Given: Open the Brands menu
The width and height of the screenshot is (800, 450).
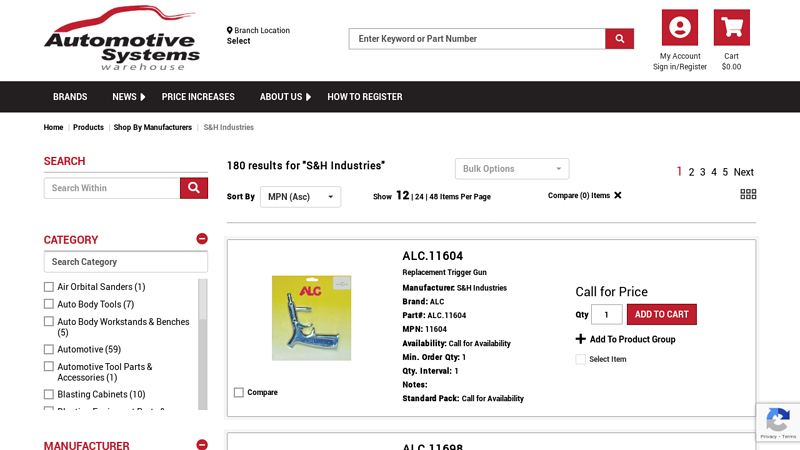Looking at the screenshot, I should point(70,97).
